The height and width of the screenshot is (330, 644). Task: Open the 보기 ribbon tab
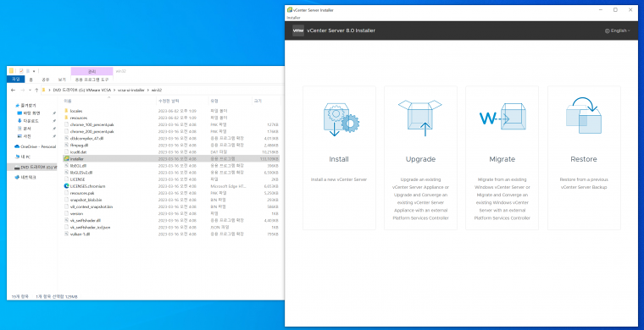pos(62,80)
